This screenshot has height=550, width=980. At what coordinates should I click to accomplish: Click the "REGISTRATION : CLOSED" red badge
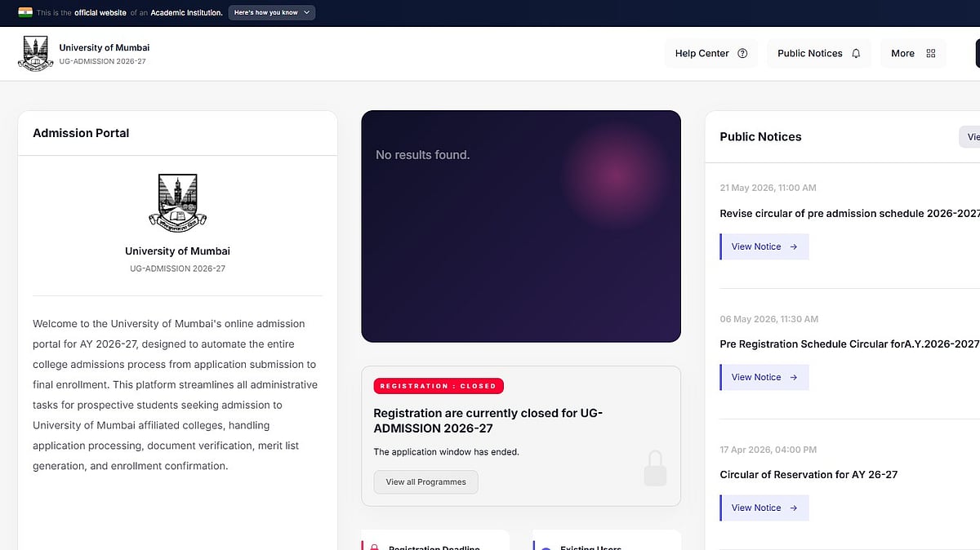(439, 386)
